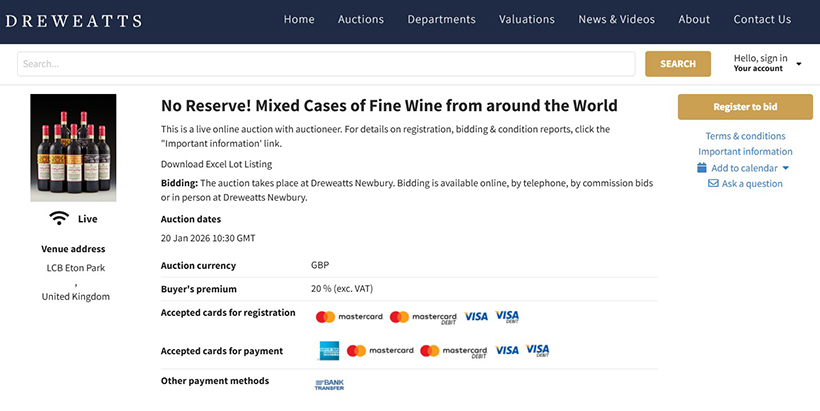Click the United Kingdom venue text
Viewport: 820px width, 411px height.
pos(76,296)
